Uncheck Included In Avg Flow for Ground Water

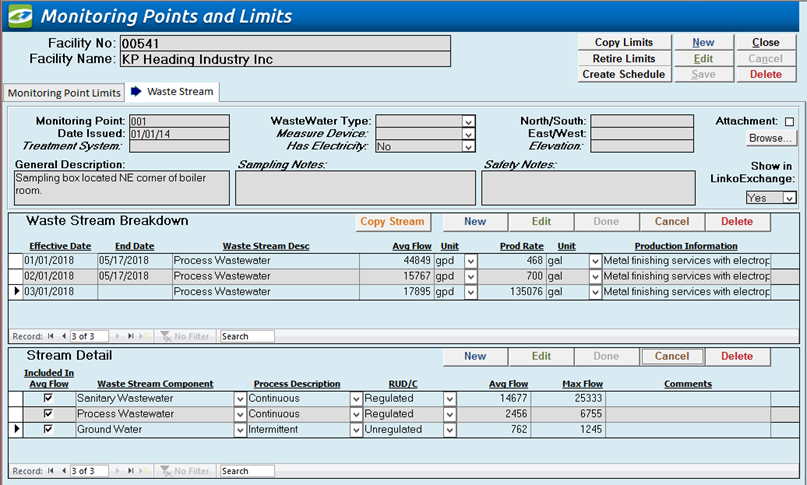coord(48,428)
